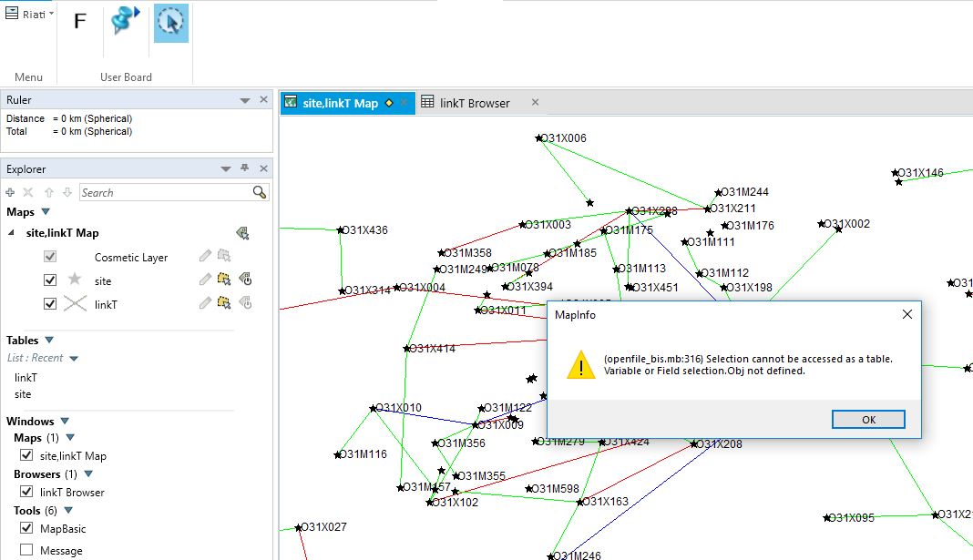Close the Explorer panel
Viewport: 973px width, 560px height.
pyautogui.click(x=263, y=168)
